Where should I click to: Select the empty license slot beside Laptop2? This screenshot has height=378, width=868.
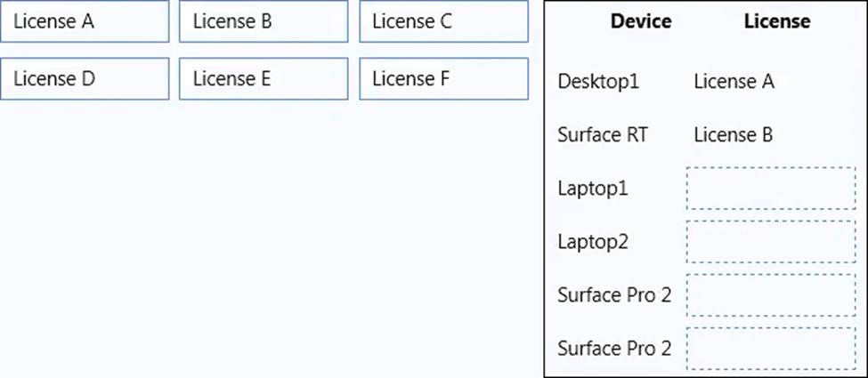pos(770,241)
